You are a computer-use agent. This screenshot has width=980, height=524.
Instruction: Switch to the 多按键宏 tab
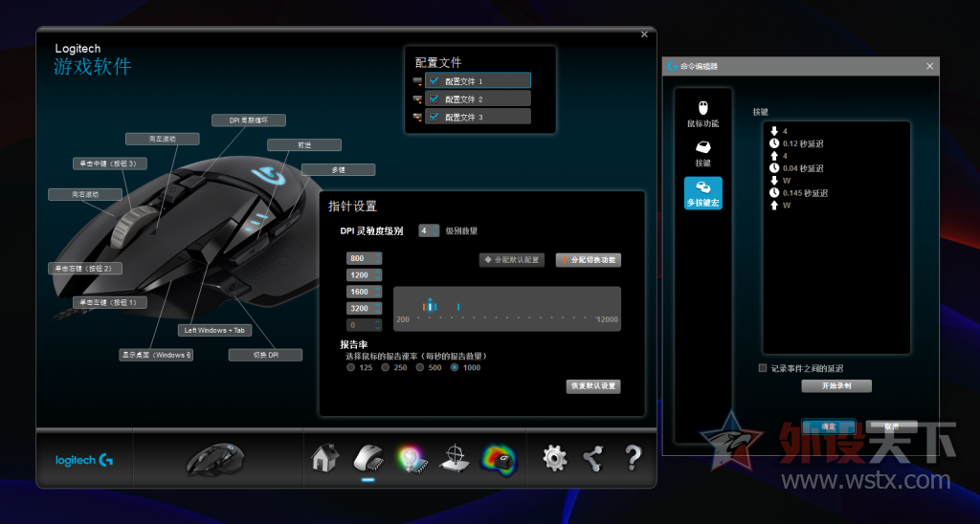pyautogui.click(x=703, y=193)
